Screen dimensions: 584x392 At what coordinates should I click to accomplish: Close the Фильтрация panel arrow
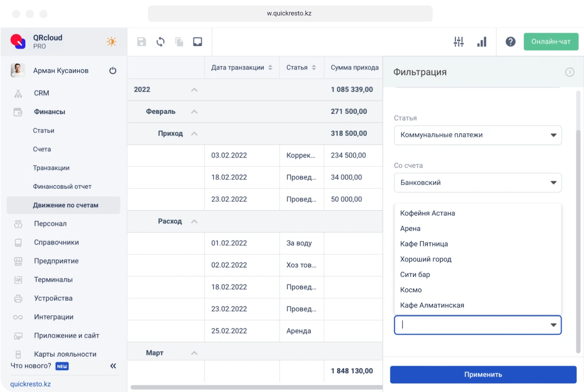569,72
